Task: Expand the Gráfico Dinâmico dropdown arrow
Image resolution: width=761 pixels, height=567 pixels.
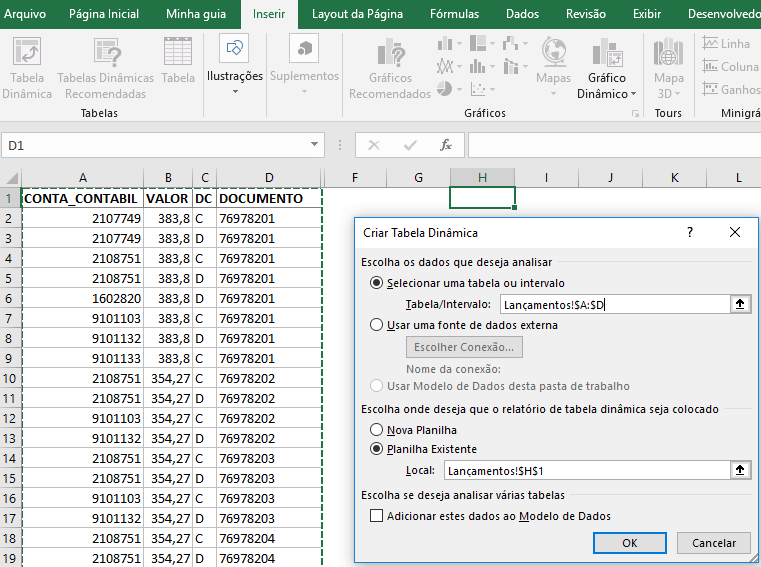Action: (633, 95)
